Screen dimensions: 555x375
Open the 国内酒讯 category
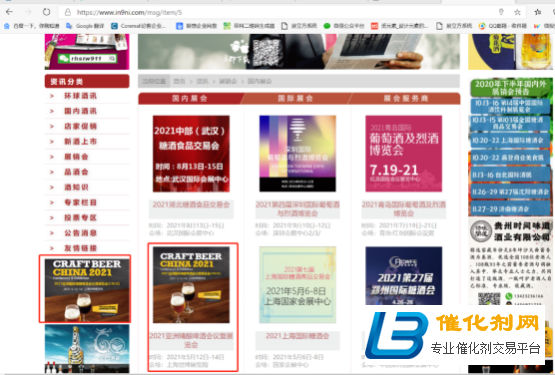(80, 111)
